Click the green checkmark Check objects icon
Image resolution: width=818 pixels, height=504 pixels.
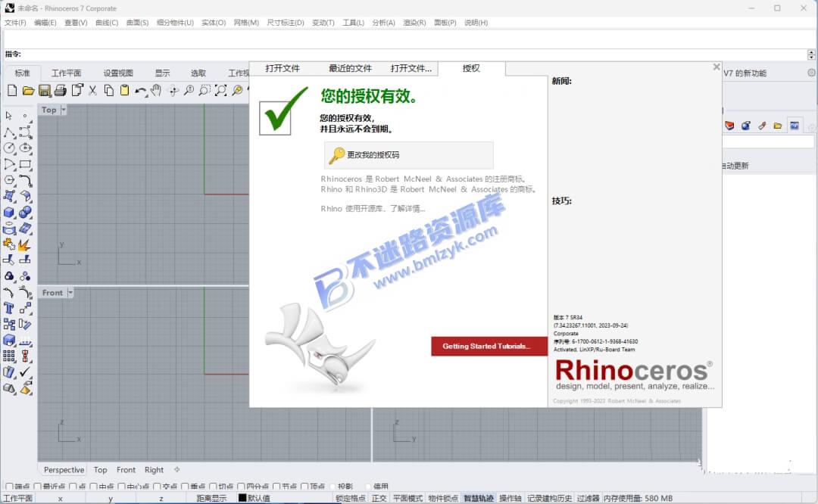pyautogui.click(x=25, y=372)
